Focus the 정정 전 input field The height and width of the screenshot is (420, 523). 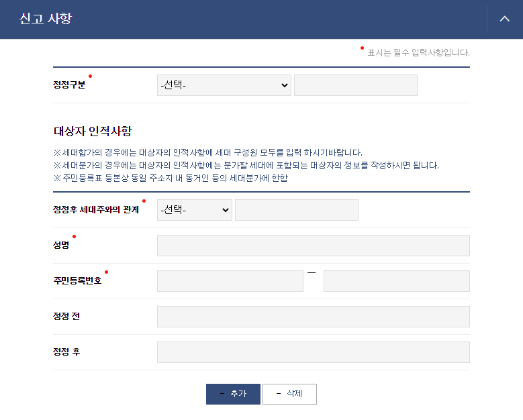click(314, 317)
